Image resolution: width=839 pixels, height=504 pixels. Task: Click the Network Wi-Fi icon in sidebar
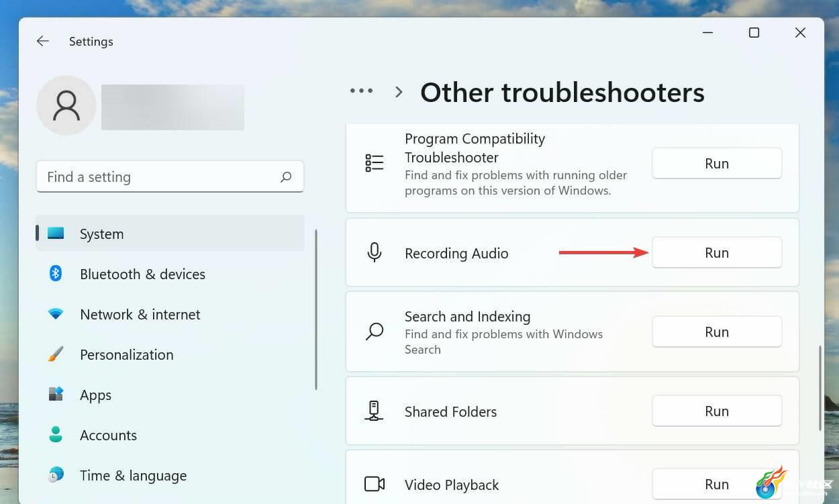(x=56, y=314)
